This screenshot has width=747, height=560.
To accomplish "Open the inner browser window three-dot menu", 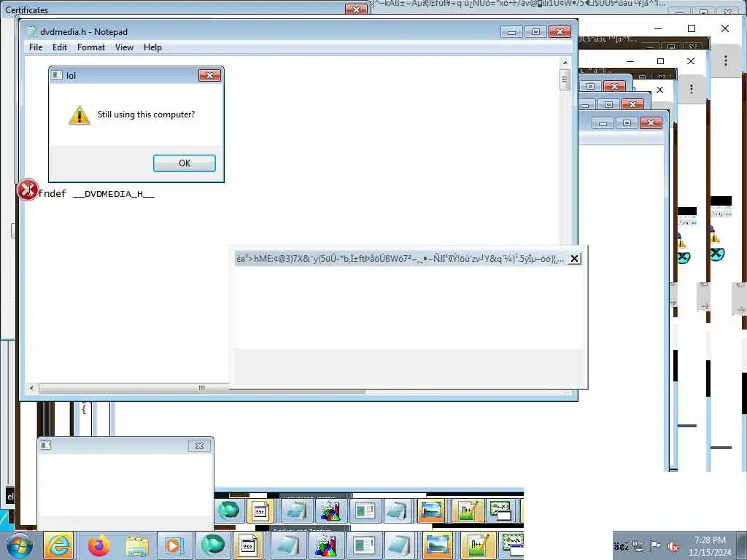I will coord(692,88).
